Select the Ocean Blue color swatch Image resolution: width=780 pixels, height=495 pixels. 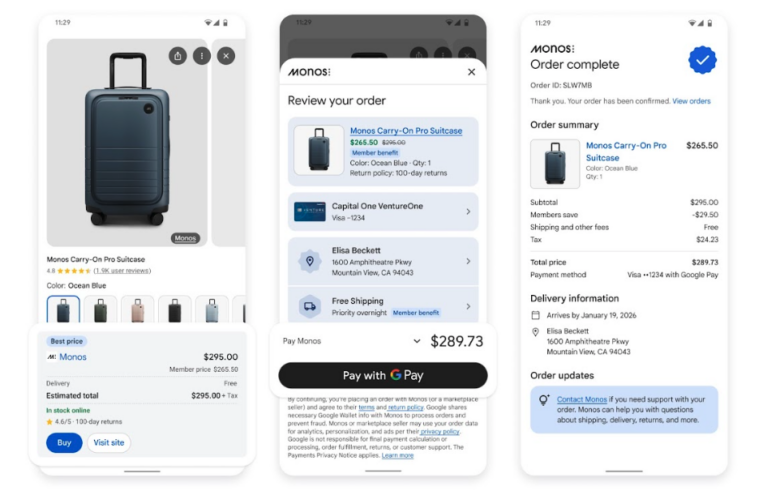[x=63, y=309]
